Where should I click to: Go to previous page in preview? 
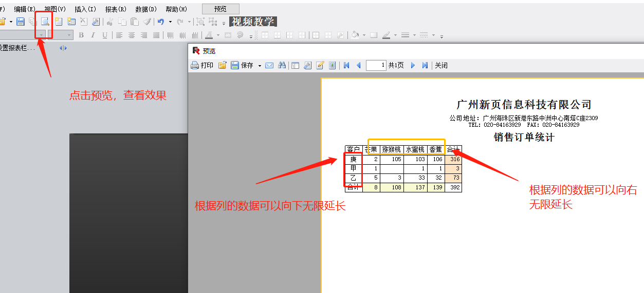coord(358,65)
